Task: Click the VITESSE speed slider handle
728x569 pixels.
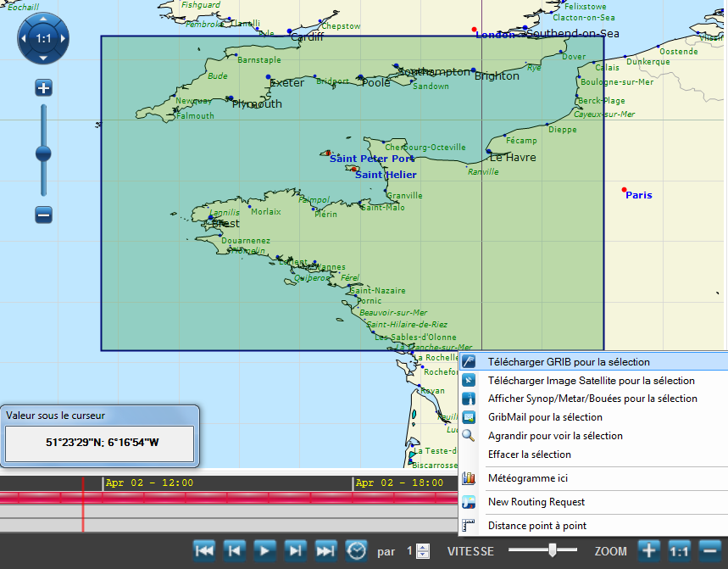Action: pos(553,550)
